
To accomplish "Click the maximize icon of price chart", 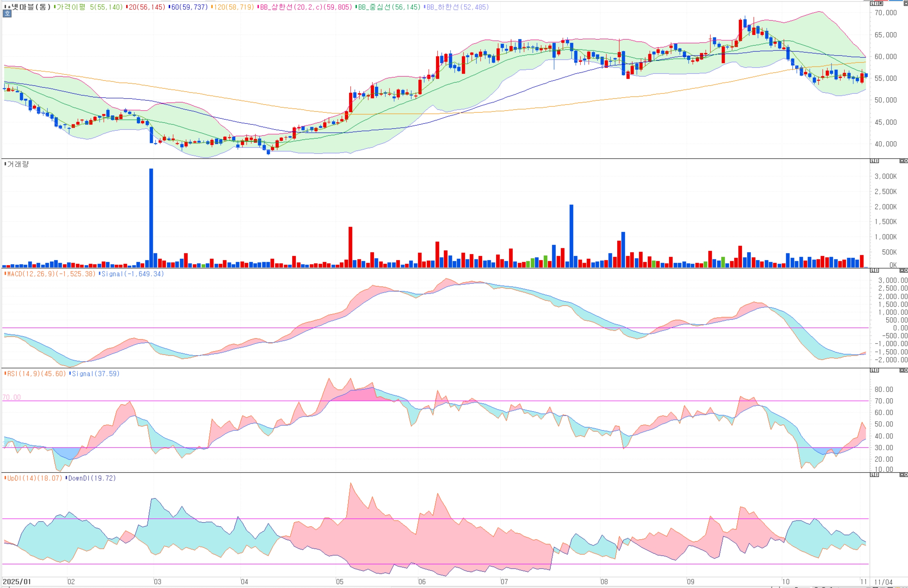I will point(906,3).
